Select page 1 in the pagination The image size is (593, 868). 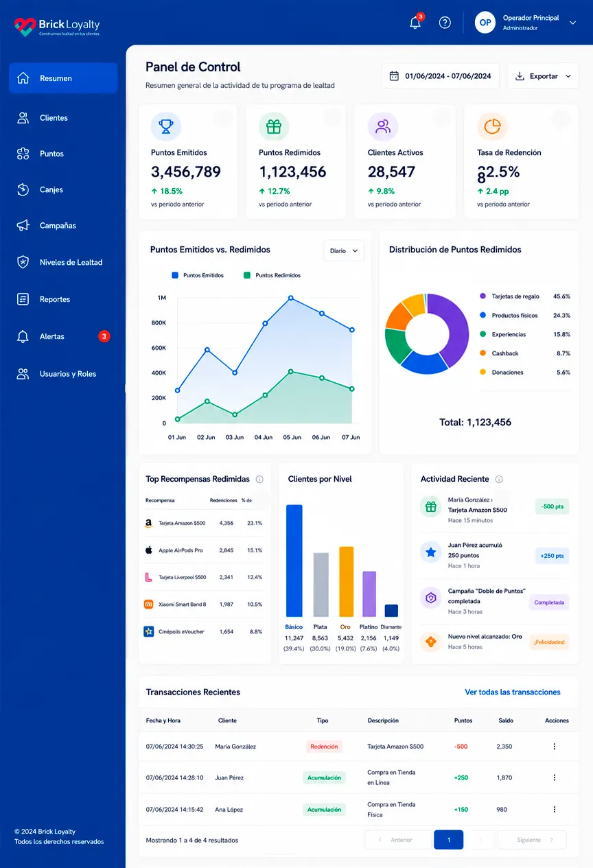448,840
